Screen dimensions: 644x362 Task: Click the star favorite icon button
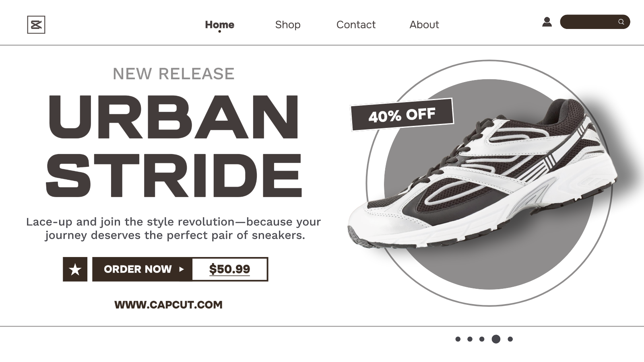75,269
